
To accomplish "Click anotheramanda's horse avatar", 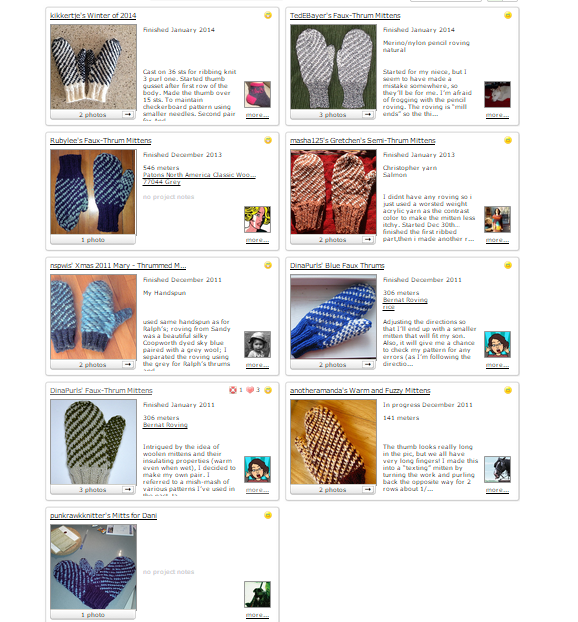I will [x=497, y=469].
